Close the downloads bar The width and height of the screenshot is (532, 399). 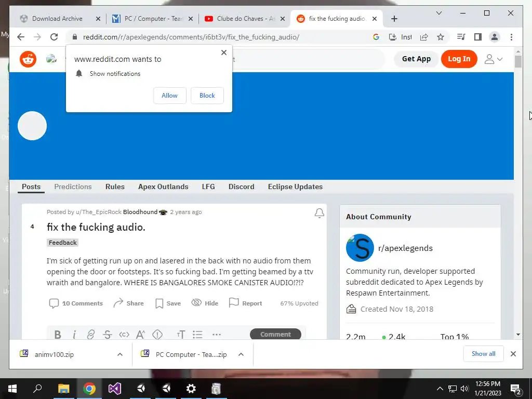[513, 354]
